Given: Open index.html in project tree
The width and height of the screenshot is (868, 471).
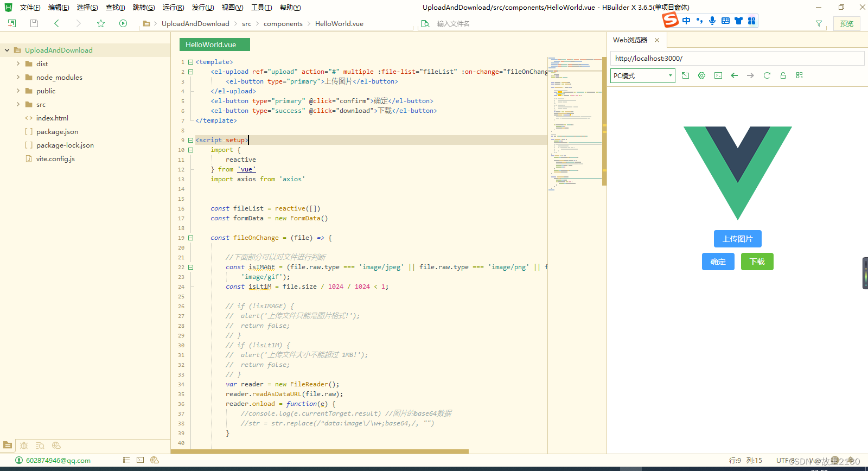Looking at the screenshot, I should click(52, 118).
